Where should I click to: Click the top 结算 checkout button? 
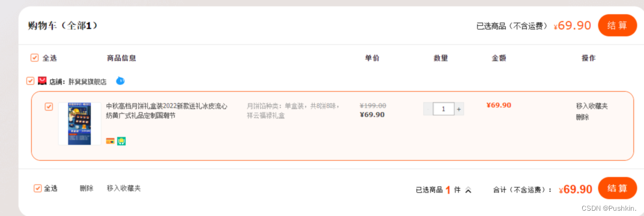(x=617, y=25)
